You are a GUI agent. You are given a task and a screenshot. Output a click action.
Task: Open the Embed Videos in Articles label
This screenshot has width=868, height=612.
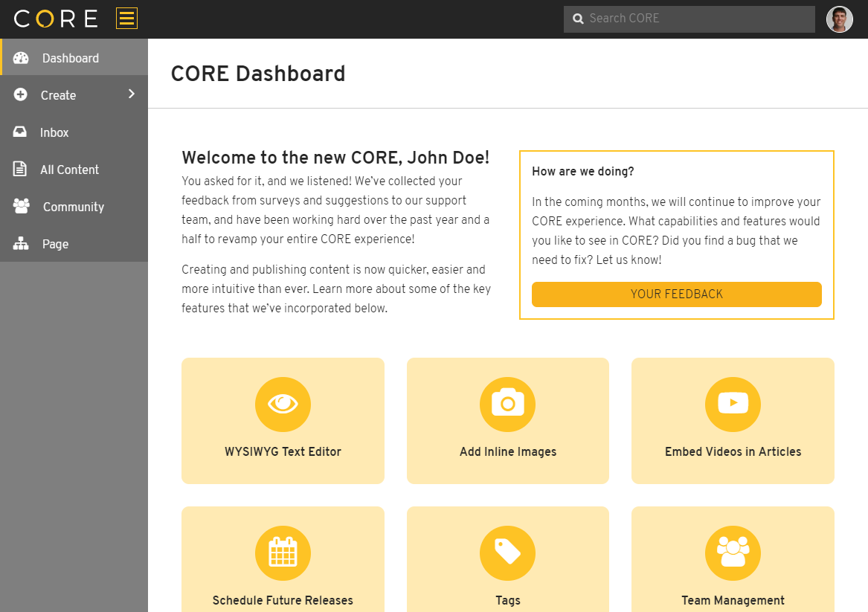(733, 451)
